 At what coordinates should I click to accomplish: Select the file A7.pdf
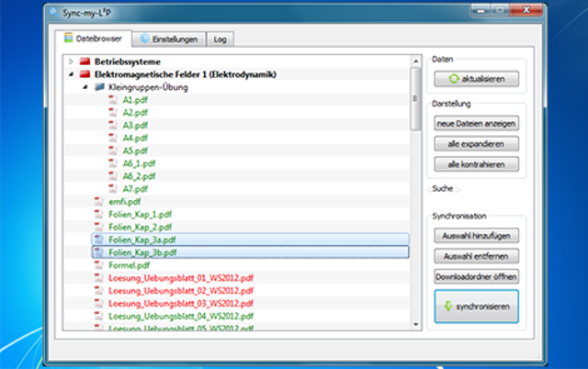tap(135, 189)
